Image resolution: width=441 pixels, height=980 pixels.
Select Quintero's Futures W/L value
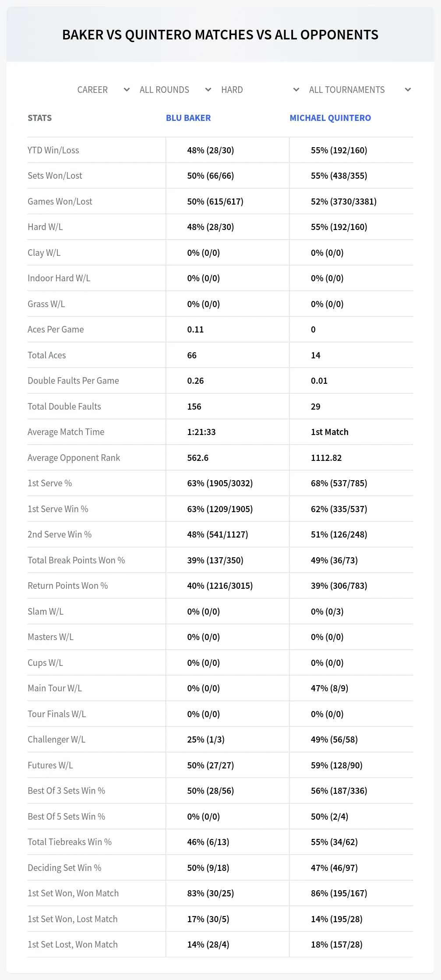point(337,765)
